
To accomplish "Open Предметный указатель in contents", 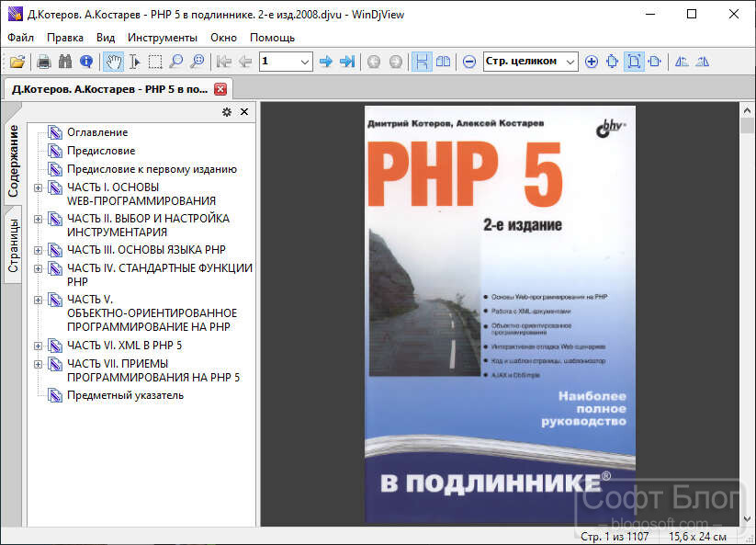I will (125, 395).
